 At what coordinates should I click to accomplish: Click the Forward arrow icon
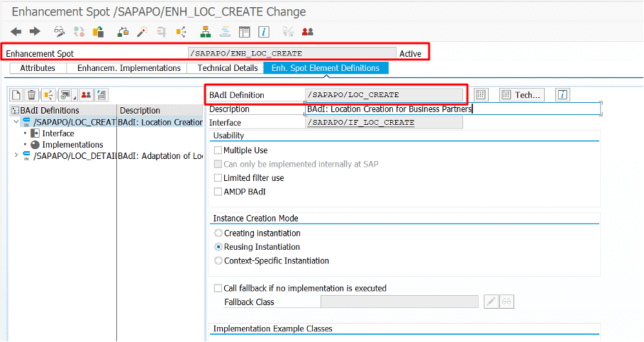click(x=35, y=32)
